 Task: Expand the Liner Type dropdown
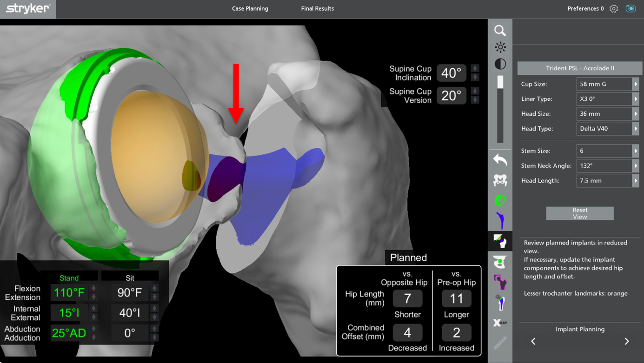coord(635,99)
